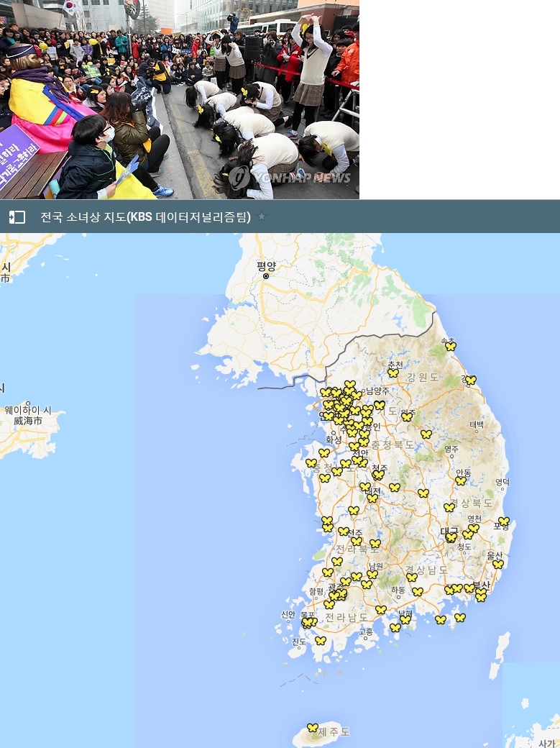Click the butterfly marker on Jeju Island
This screenshot has width=560, height=748.
312,728
